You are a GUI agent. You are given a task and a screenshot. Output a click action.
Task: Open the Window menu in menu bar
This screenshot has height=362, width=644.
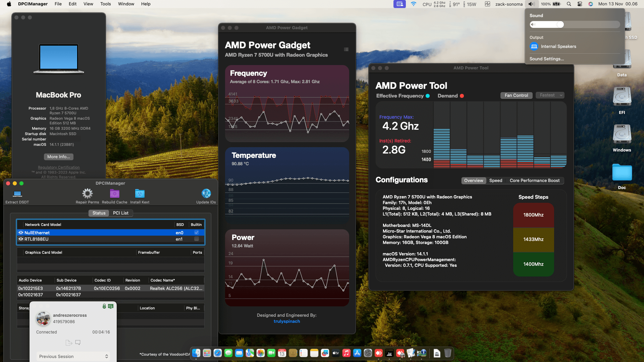click(126, 4)
